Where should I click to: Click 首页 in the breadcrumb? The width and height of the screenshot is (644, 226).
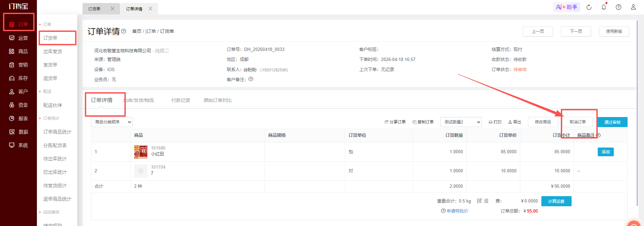pyautogui.click(x=137, y=31)
